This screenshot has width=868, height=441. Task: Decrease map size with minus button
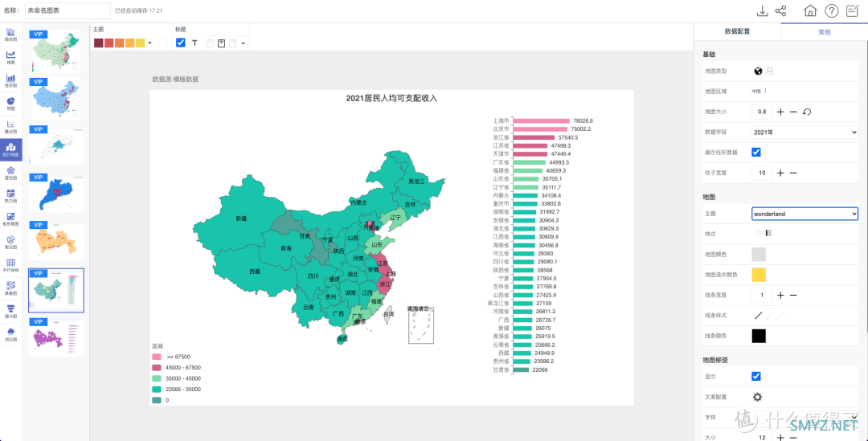[793, 112]
